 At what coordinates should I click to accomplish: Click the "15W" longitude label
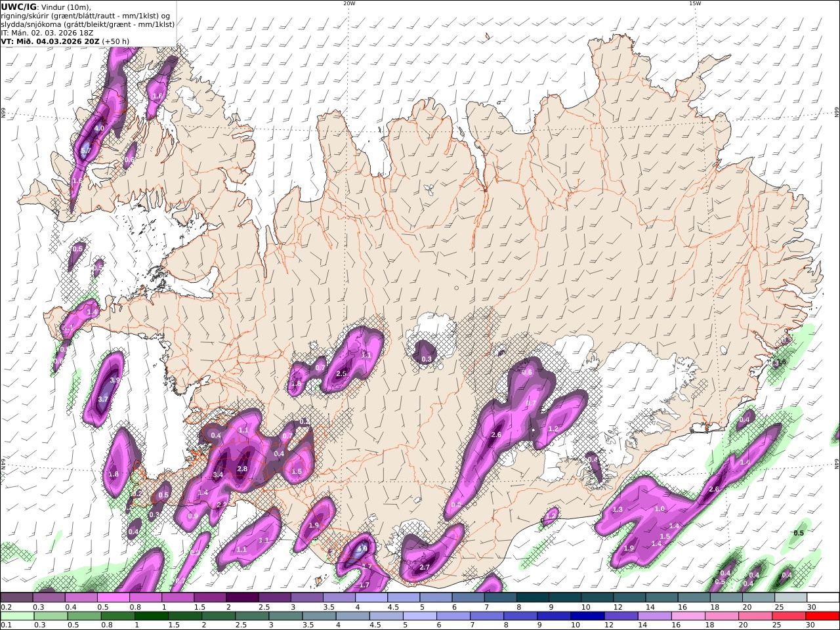click(x=694, y=3)
